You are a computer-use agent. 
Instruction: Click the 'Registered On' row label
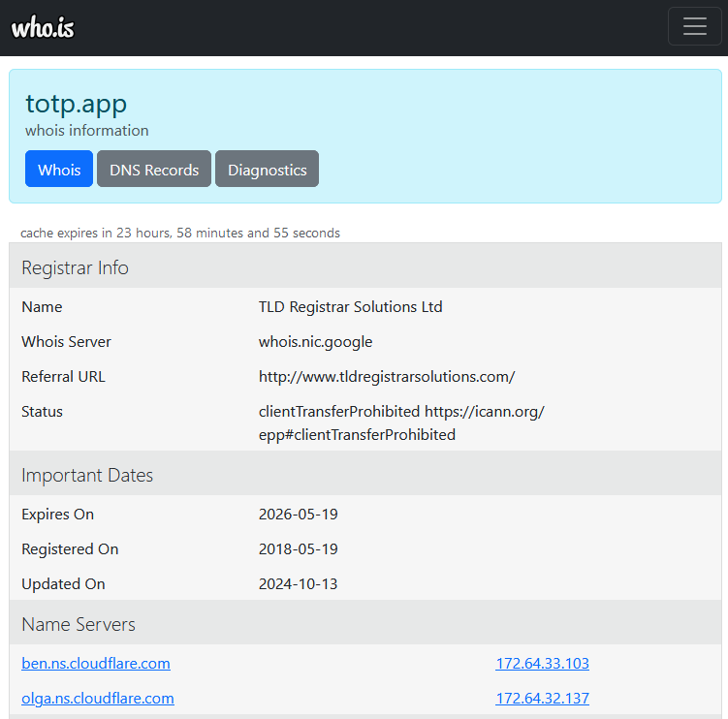pyautogui.click(x=70, y=549)
